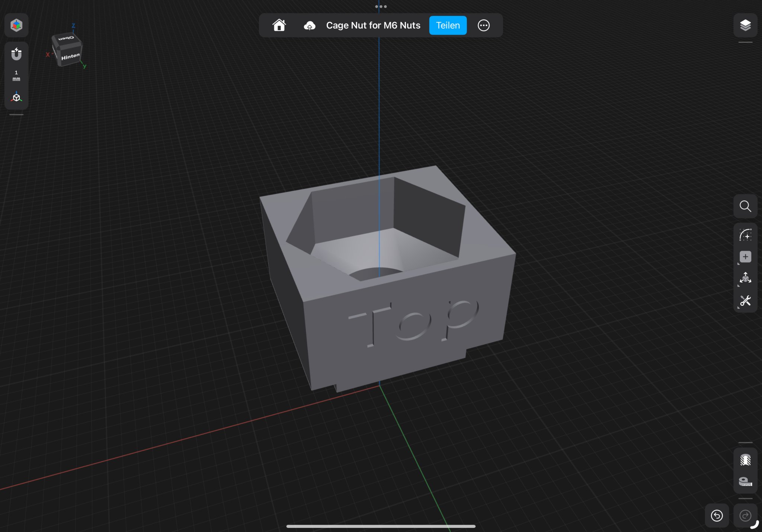Toggle the orientation axes cube icon
762x532 pixels.
click(x=16, y=97)
